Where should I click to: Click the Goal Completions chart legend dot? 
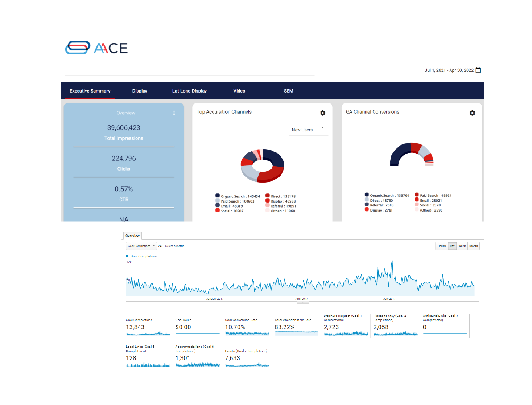pos(127,256)
